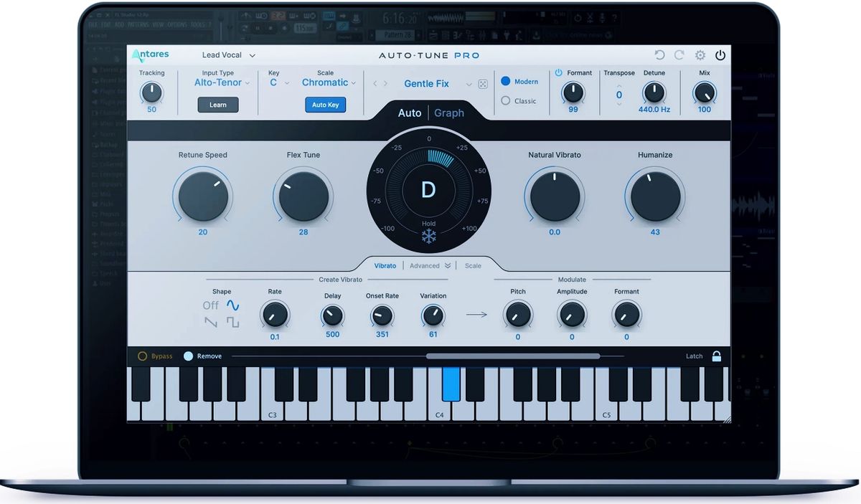Select the Classic mode radio button
Image resolution: width=861 pixels, height=504 pixels.
(506, 101)
